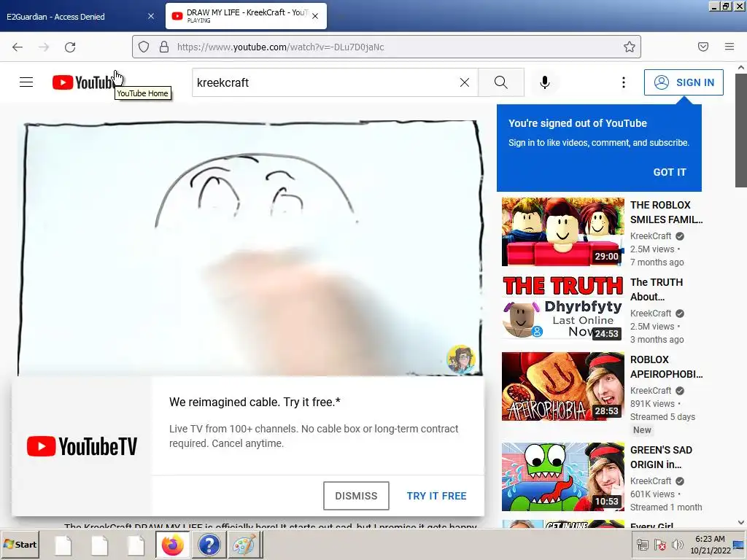Click GREEN'S SAD ORIGIN in... title
The width and height of the screenshot is (747, 560).
pos(661,457)
